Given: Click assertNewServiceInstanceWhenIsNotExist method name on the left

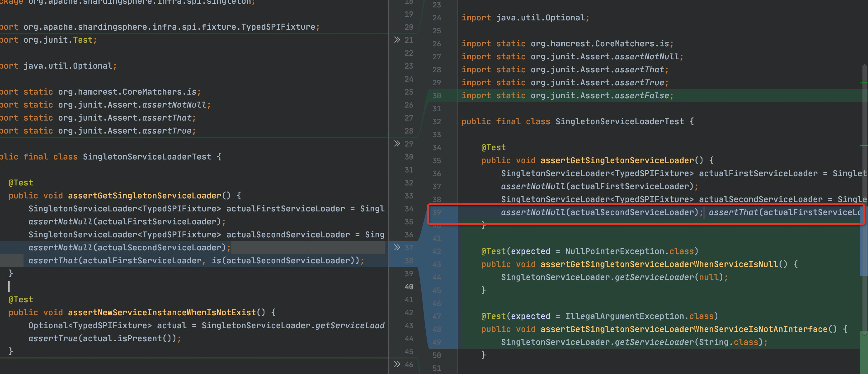Looking at the screenshot, I should click(162, 313).
